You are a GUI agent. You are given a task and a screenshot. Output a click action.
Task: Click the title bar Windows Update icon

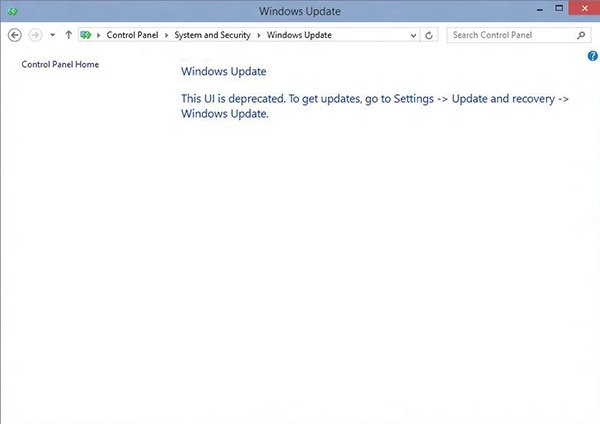click(13, 11)
